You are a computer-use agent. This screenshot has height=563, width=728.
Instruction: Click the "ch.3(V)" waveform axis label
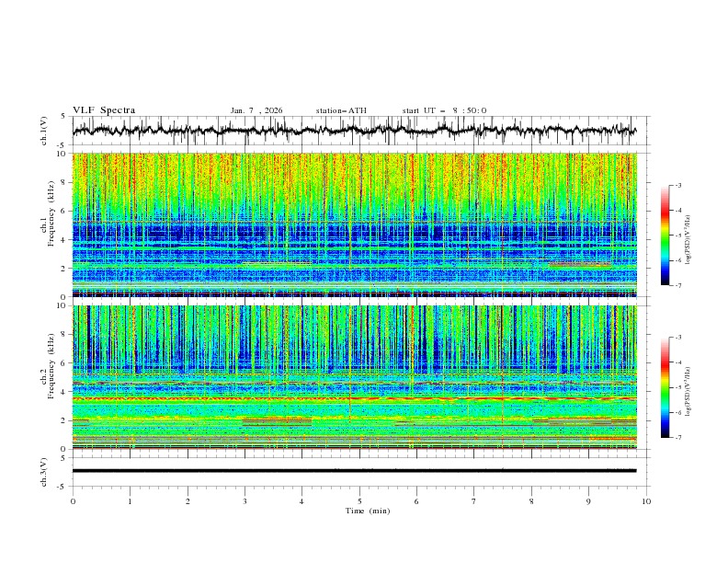pos(44,472)
